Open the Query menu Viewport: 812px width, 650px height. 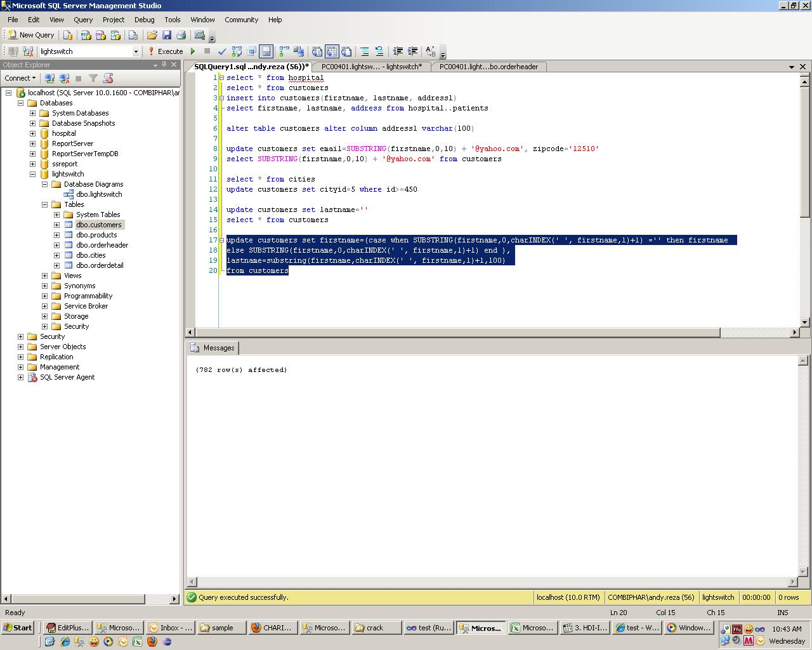[x=83, y=20]
